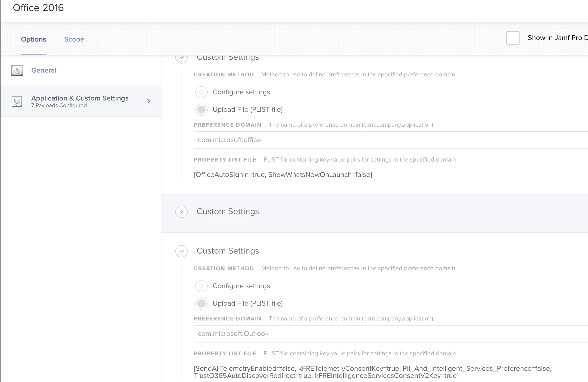Click the General payload light-switch icon
This screenshot has width=588, height=382.
click(17, 70)
